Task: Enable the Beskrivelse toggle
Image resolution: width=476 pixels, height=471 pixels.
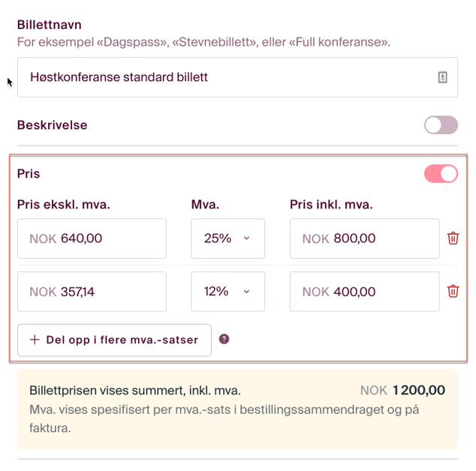Action: [x=441, y=125]
